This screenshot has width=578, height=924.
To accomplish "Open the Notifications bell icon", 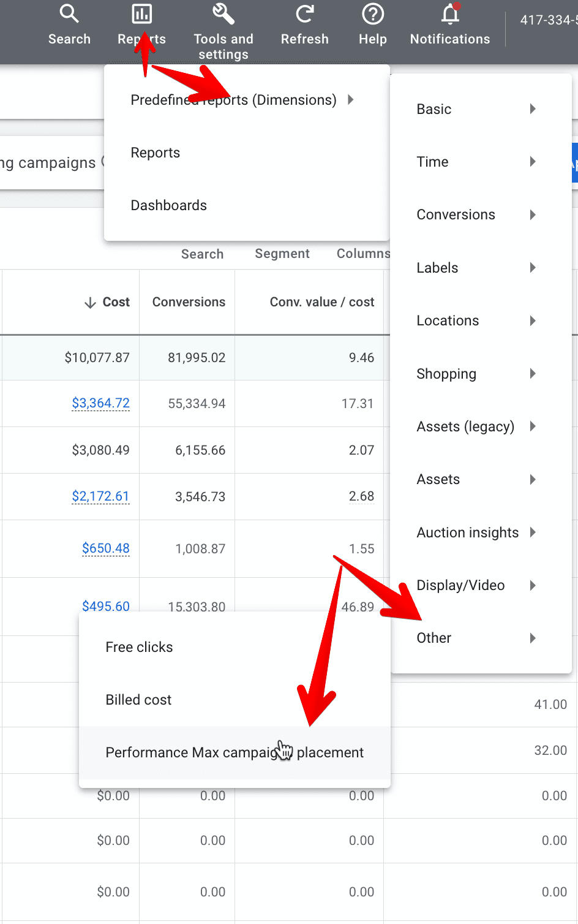I will pyautogui.click(x=450, y=13).
